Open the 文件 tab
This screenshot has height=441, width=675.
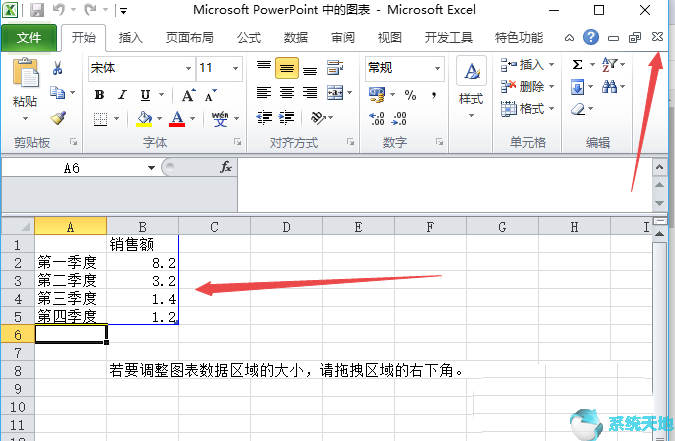(x=29, y=38)
